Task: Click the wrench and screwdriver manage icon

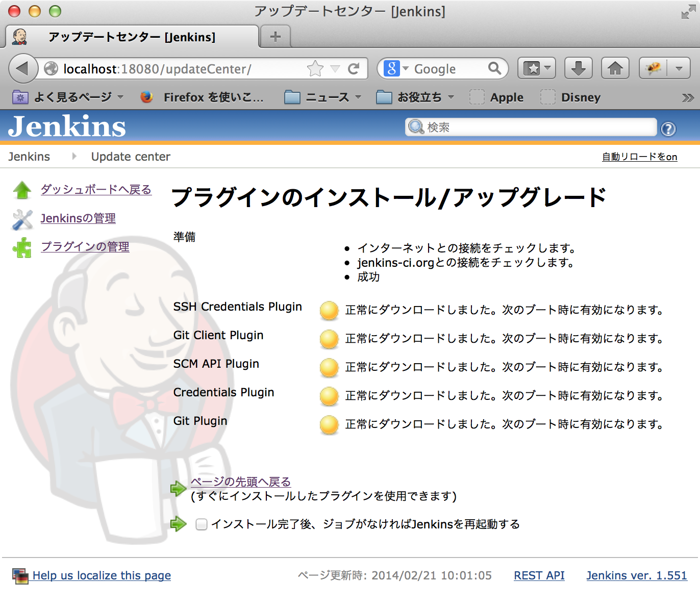Action: (x=22, y=219)
